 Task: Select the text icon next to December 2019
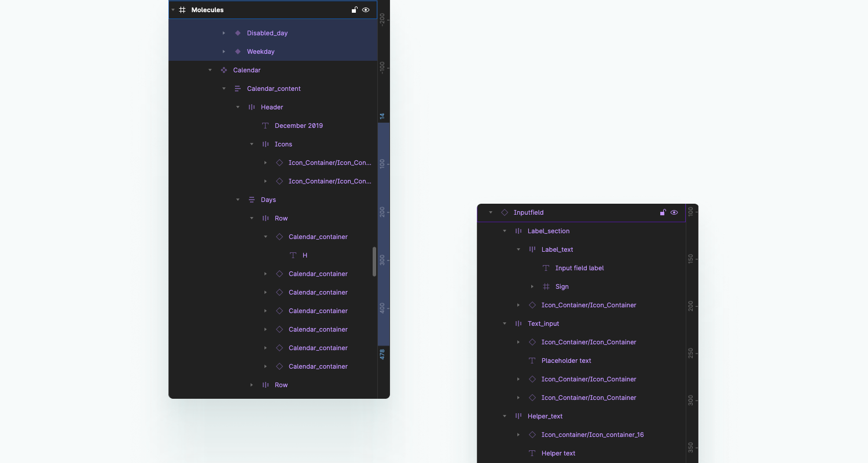tap(265, 126)
